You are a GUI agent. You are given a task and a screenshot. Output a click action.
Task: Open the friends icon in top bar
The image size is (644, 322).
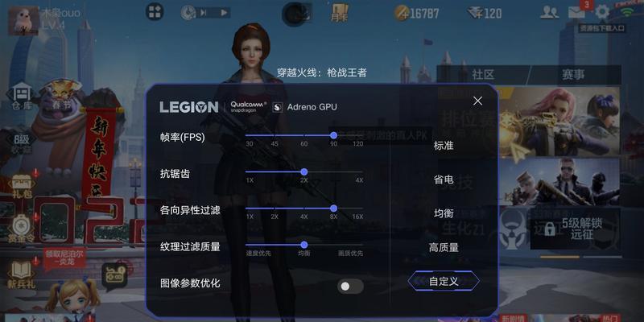click(549, 12)
